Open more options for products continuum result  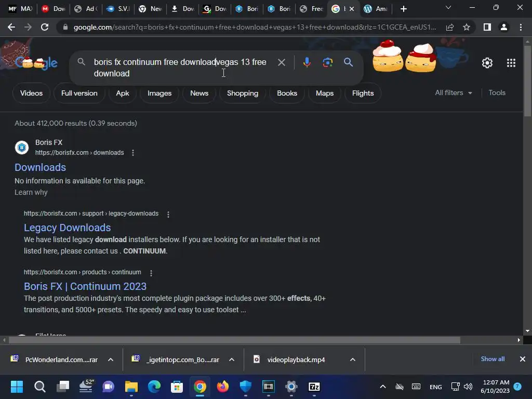coord(151,273)
